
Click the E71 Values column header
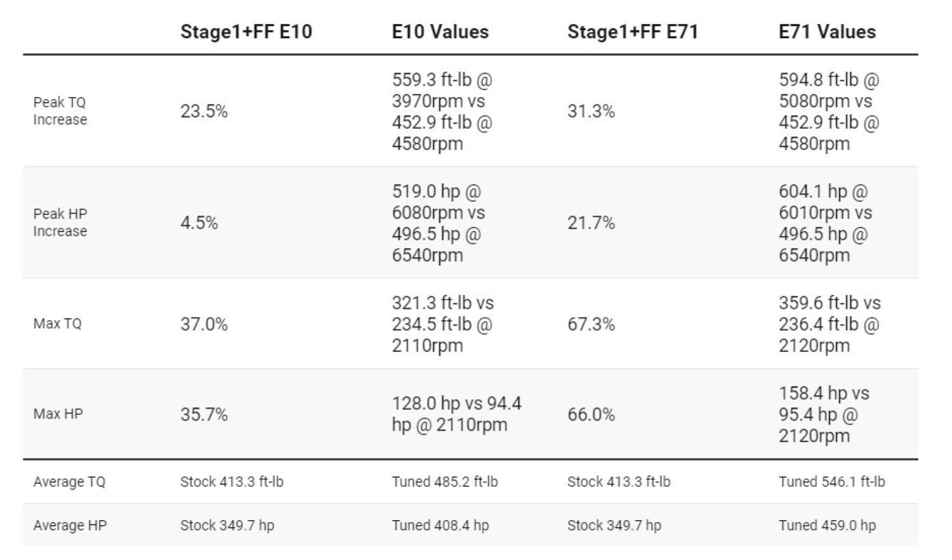coord(827,32)
